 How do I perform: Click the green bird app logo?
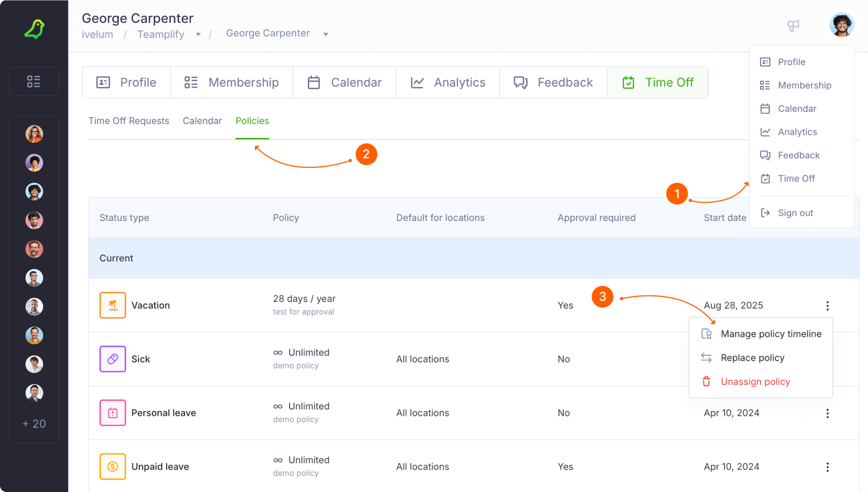pyautogui.click(x=34, y=29)
